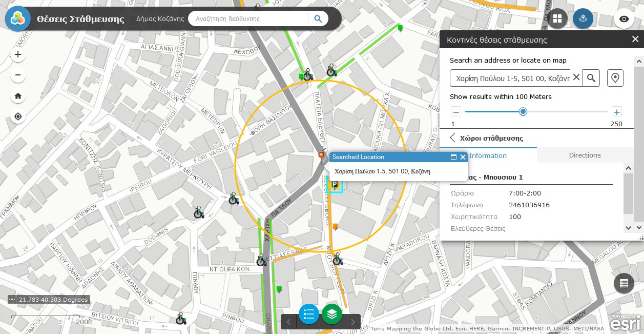Click the zoom out map button
The height and width of the screenshot is (334, 644).
click(18, 75)
